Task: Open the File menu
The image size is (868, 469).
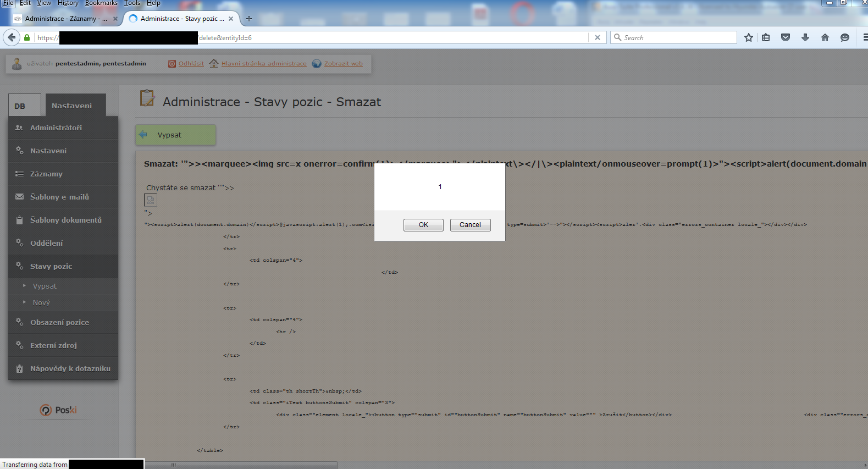Action: 8,3
